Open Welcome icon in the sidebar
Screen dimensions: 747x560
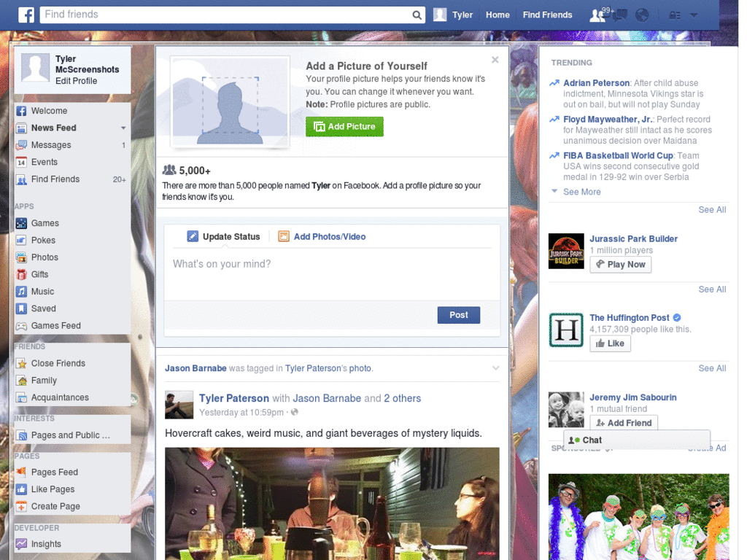(x=21, y=111)
